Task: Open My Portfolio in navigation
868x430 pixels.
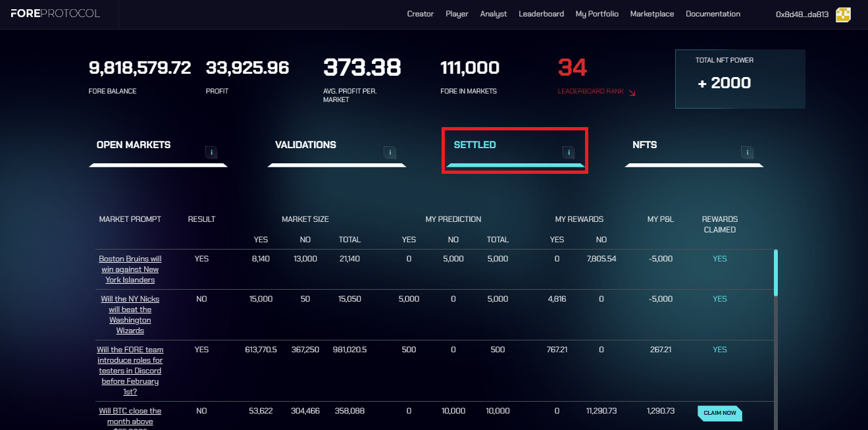Action: [x=597, y=14]
